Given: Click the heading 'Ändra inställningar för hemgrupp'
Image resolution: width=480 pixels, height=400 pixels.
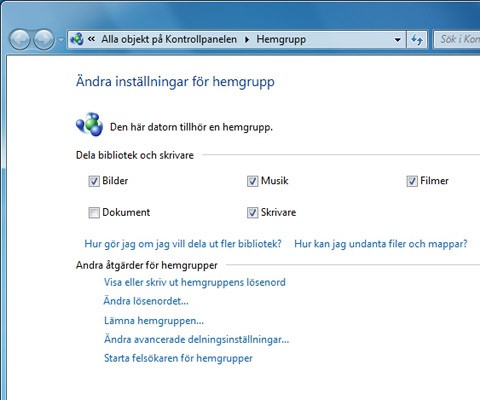Looking at the screenshot, I should 175,82.
